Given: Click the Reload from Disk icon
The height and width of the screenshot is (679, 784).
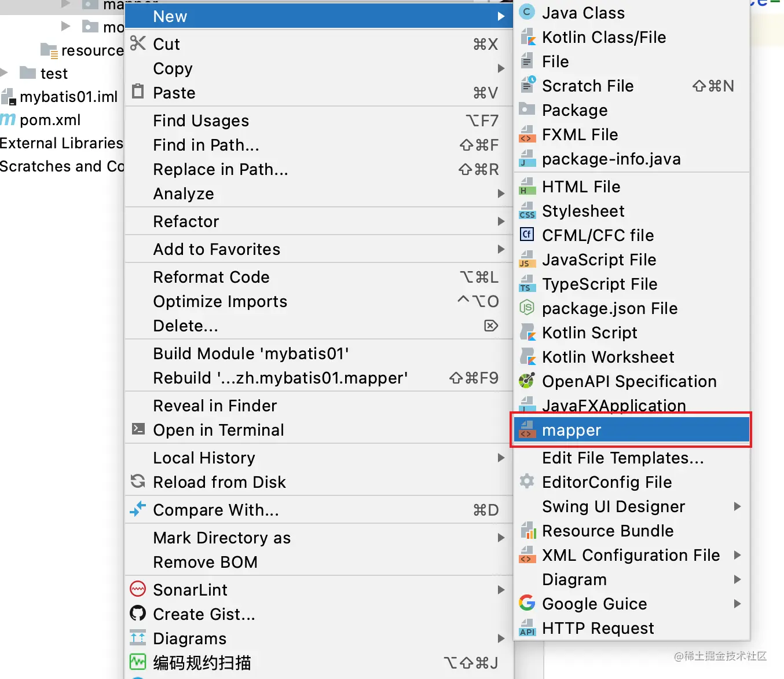Looking at the screenshot, I should [x=138, y=481].
